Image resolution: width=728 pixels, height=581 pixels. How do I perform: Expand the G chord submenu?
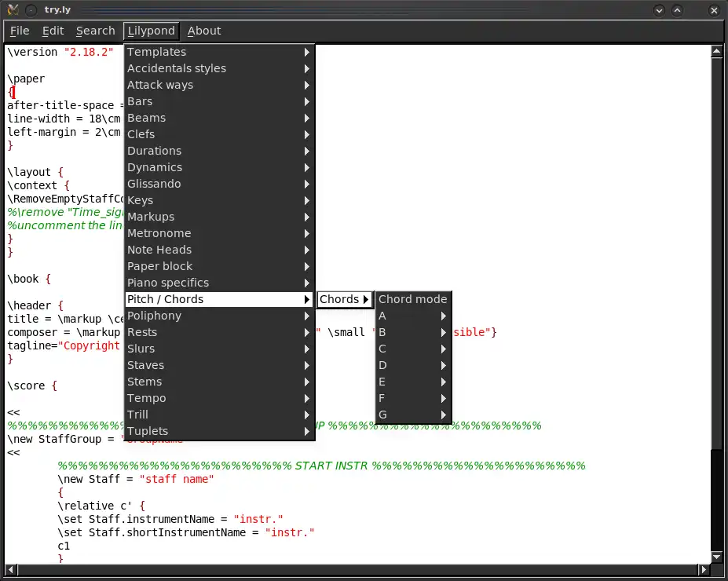(413, 415)
